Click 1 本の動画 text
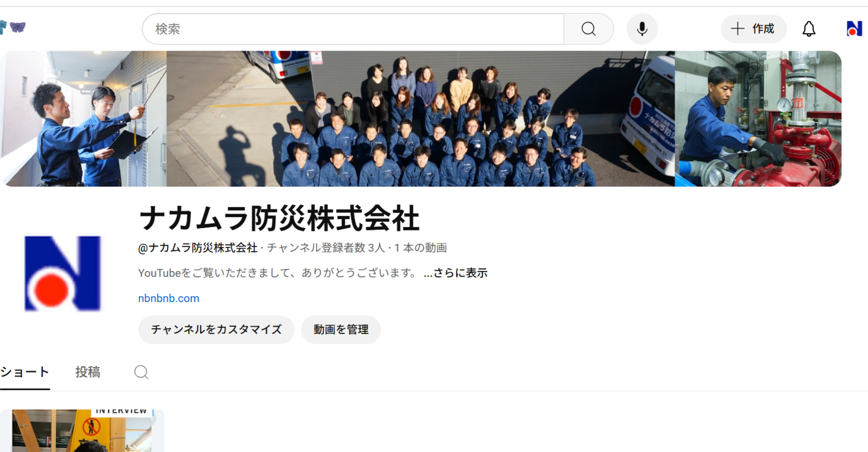The image size is (868, 452). tap(420, 248)
